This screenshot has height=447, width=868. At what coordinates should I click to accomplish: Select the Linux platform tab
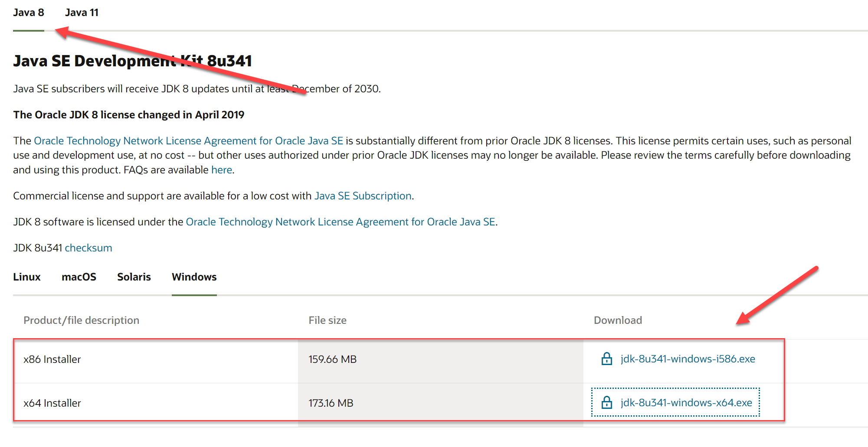27,277
